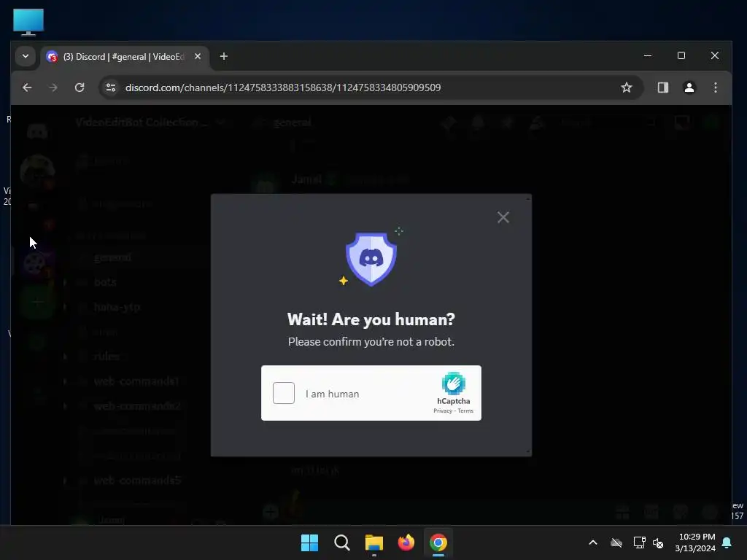This screenshot has width=747, height=560.
Task: Launch Firefox from taskbar
Action: [x=406, y=542]
